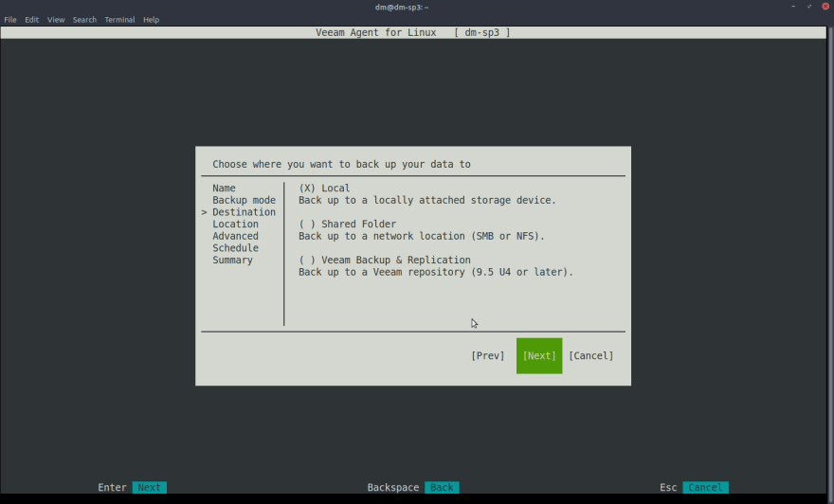
Task: Open the Edit menu
Action: [32, 20]
